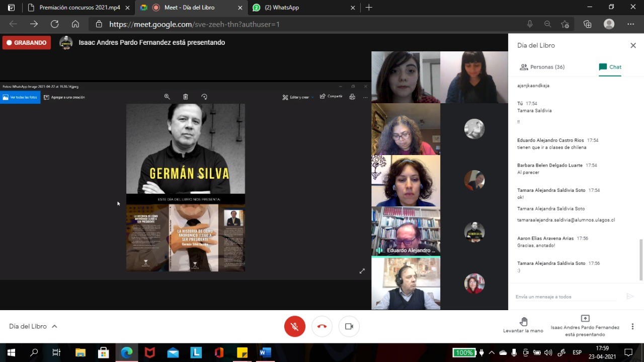Open Editar y crear dropdown in Photos

tap(298, 97)
